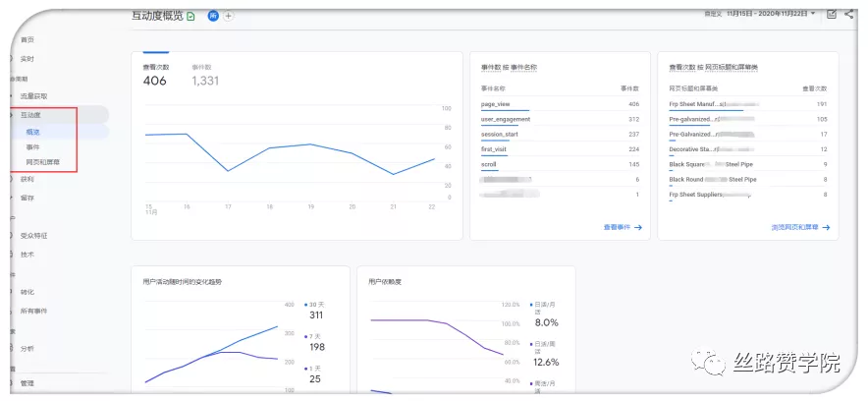This screenshot has height=401, width=868.
Task: Click 用户依赖度 card title
Action: pyautogui.click(x=385, y=282)
